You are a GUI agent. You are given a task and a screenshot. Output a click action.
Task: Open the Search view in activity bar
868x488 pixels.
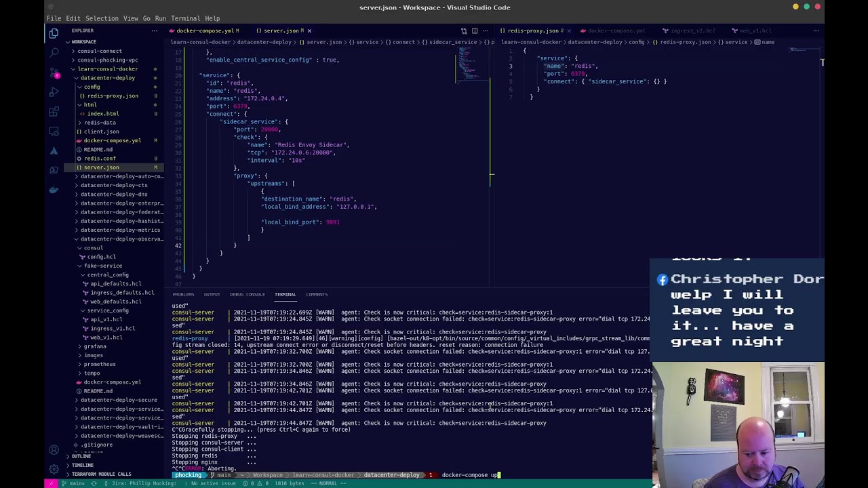pos(54,52)
